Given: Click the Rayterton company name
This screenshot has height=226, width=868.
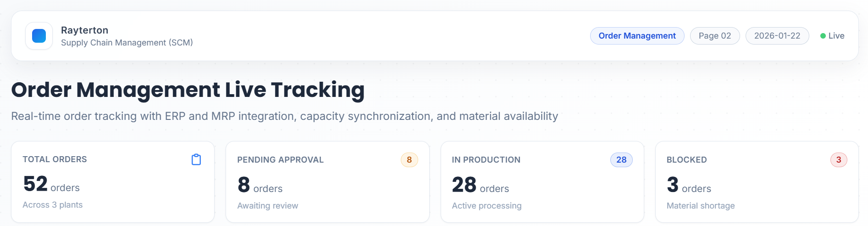Looking at the screenshot, I should 85,30.
